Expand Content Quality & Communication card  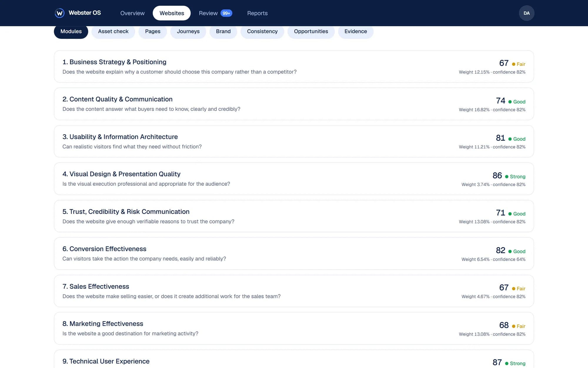[294, 104]
